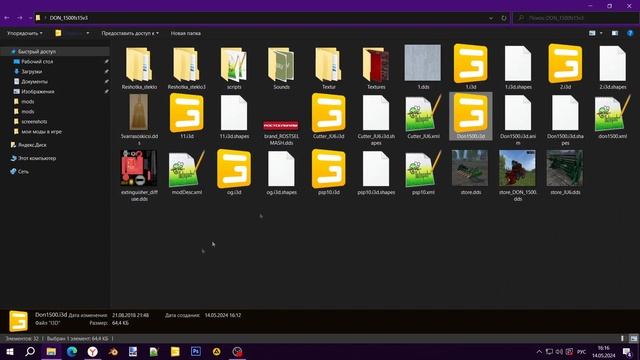The image size is (640, 360).
Task: Select the 11.i3d.shapes file
Action: coord(234,117)
